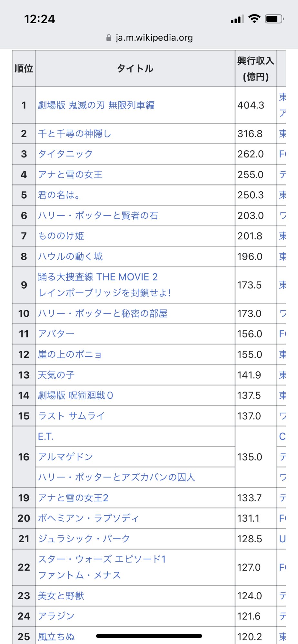Viewport: 298px width, 644px height.
Task: Follow the タイタニック link
Action: click(65, 154)
